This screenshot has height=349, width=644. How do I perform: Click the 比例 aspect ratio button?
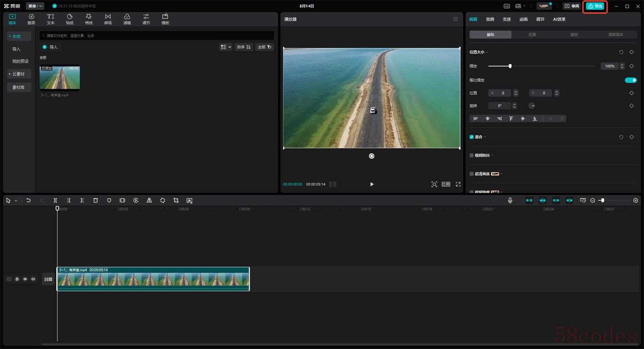click(x=446, y=184)
